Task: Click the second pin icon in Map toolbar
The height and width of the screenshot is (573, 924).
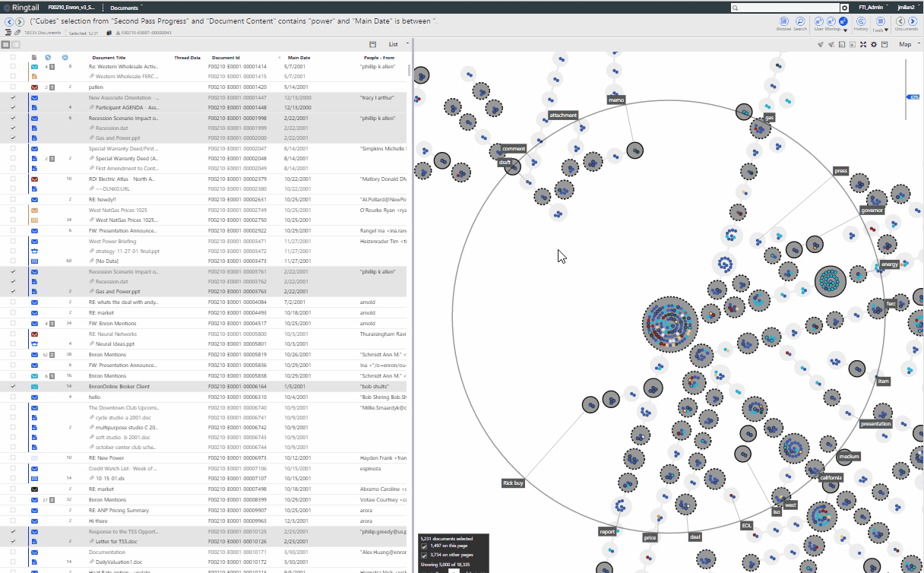Action: pyautogui.click(x=831, y=44)
